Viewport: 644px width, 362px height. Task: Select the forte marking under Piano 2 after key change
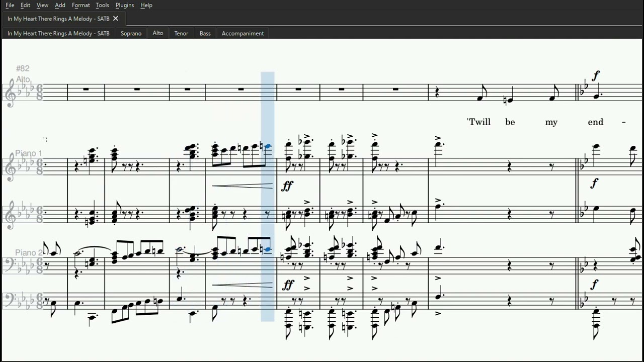click(594, 284)
